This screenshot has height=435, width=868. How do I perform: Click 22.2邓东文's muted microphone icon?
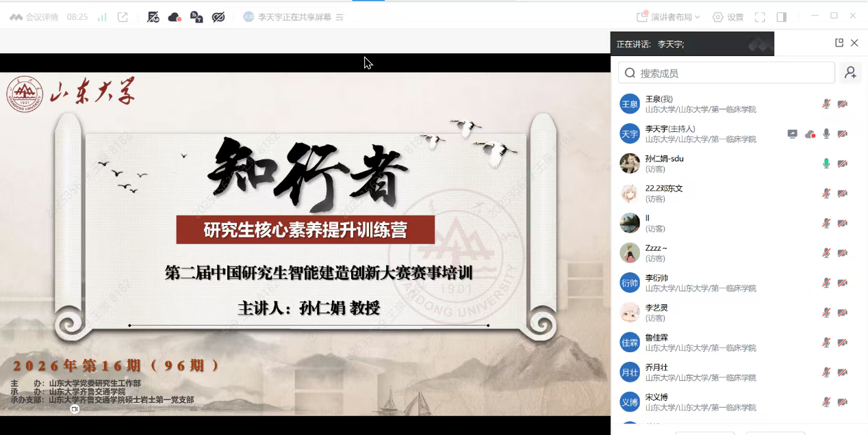coord(826,194)
